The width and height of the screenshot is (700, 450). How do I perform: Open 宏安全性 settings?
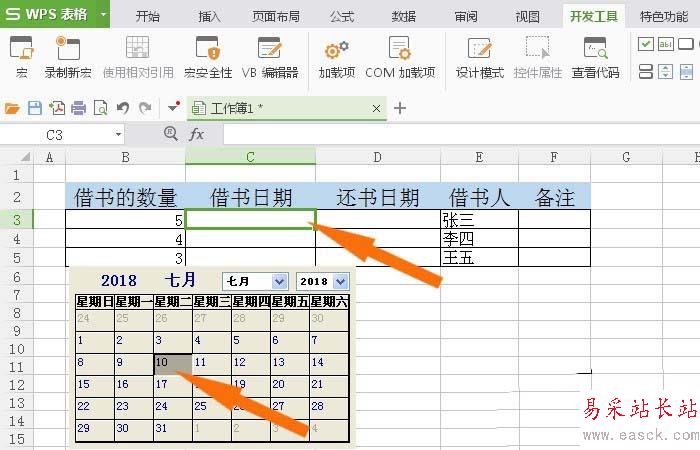208,57
